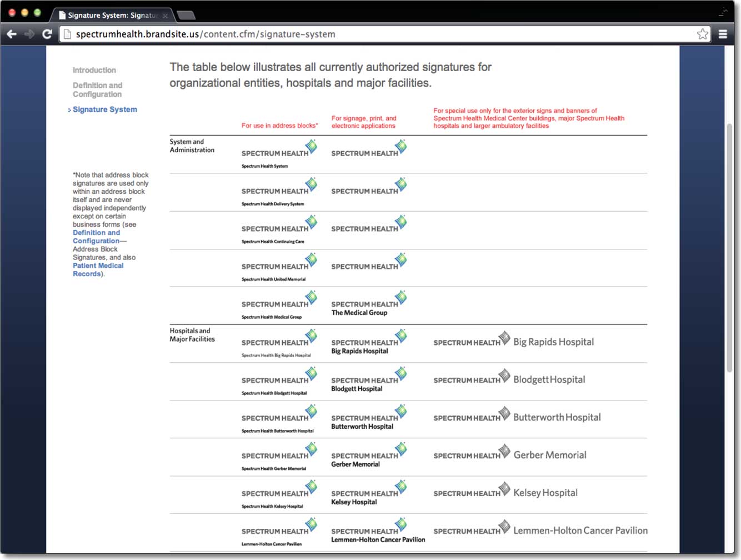This screenshot has height=560, width=741.
Task: Click the 'System and Administration' row label
Action: tap(192, 146)
